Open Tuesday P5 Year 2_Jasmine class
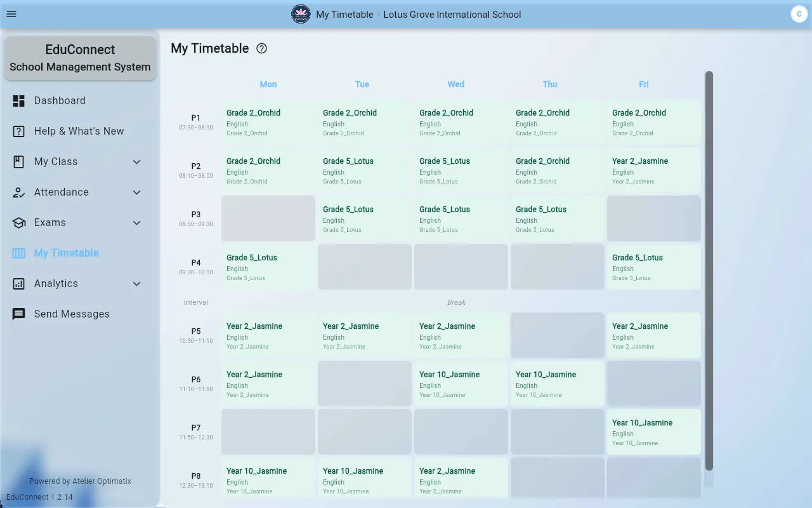 (x=365, y=335)
